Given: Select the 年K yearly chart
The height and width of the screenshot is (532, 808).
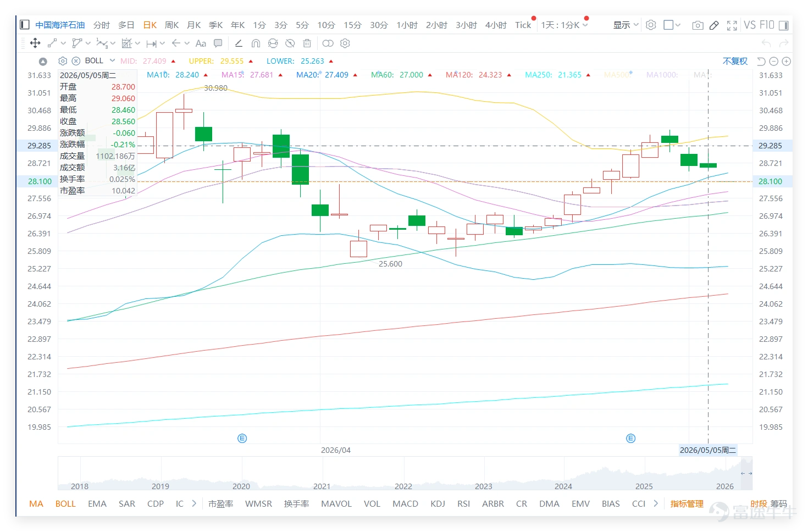Looking at the screenshot, I should coord(238,25).
